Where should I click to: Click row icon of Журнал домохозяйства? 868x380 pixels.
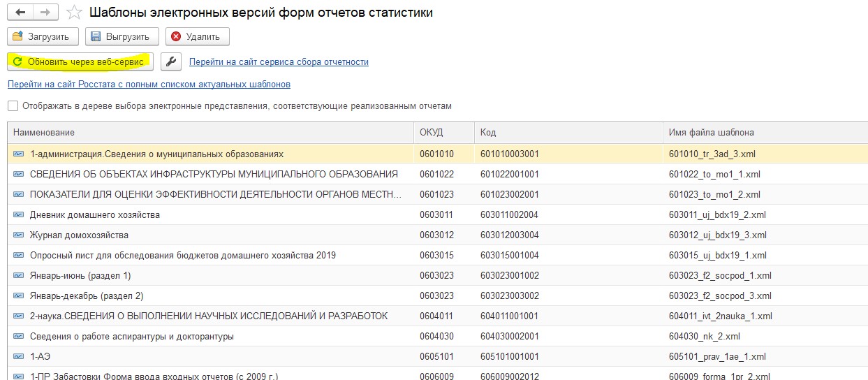click(x=19, y=235)
